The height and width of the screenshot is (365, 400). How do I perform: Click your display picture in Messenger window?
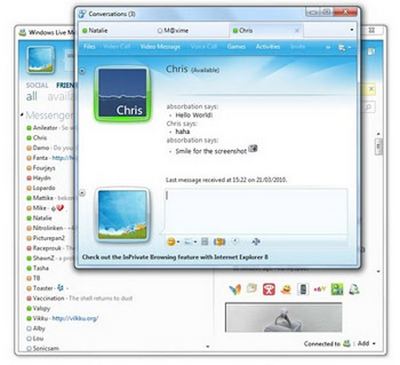pos(41,60)
